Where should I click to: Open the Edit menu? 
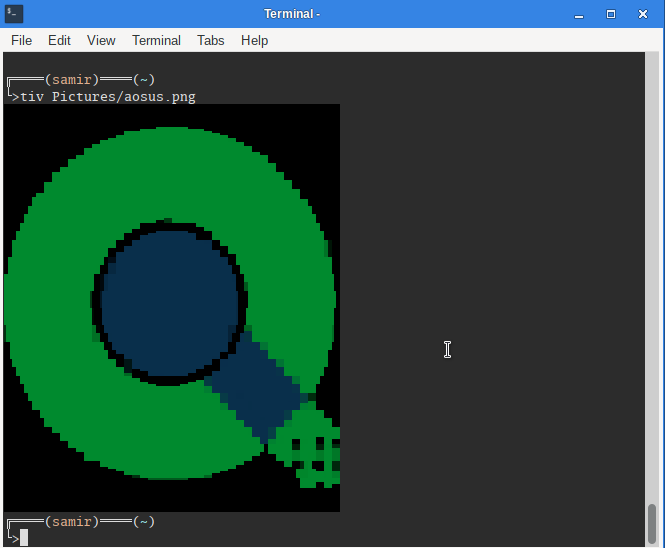tap(59, 40)
